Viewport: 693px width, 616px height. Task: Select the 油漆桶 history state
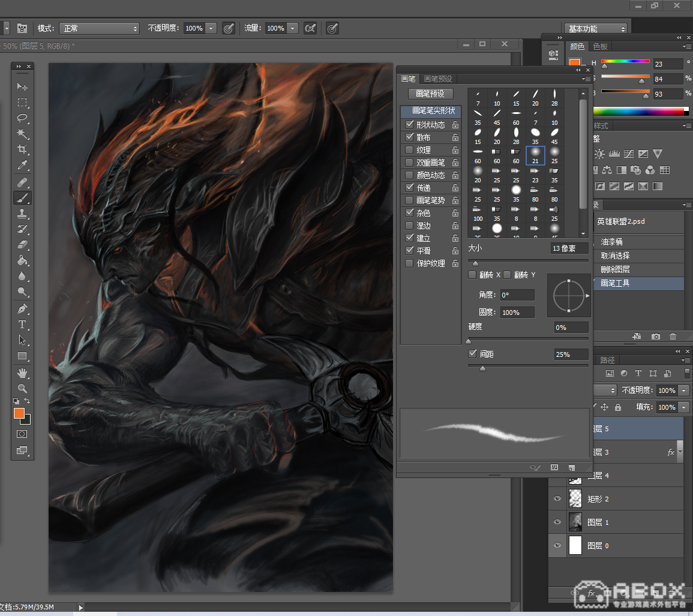click(638, 242)
